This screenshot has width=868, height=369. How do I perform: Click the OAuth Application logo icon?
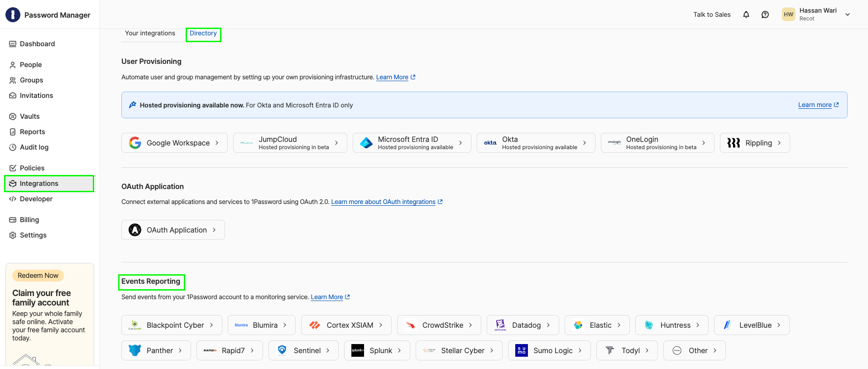[135, 230]
